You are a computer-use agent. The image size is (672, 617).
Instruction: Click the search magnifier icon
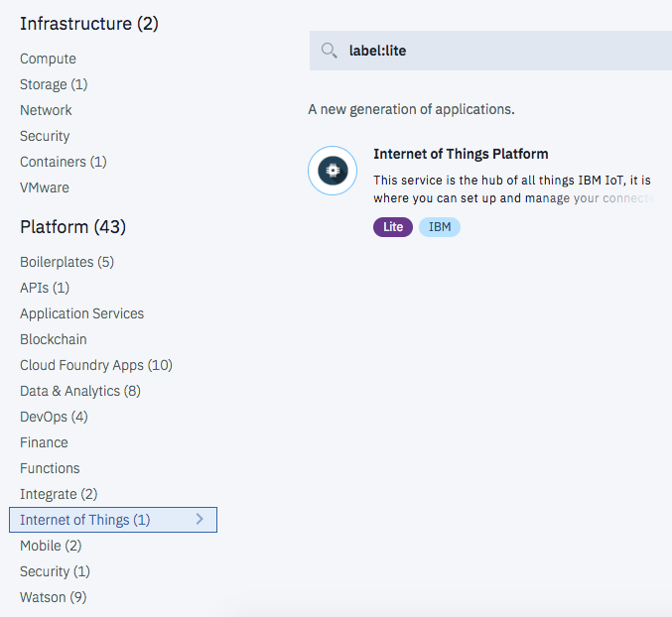coord(330,51)
